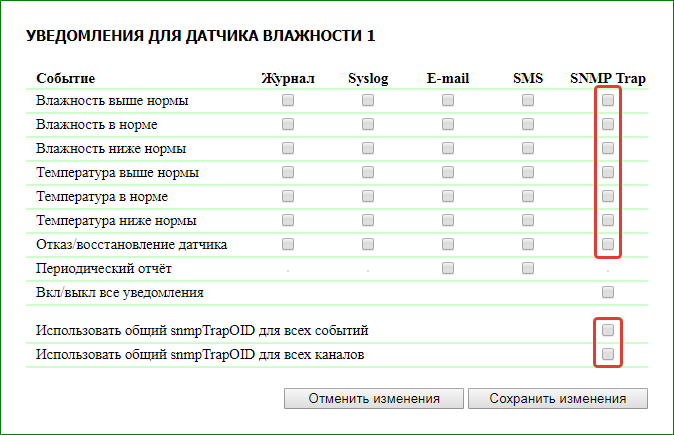Check общий snmpTrapOID для всех событий

pos(608,330)
